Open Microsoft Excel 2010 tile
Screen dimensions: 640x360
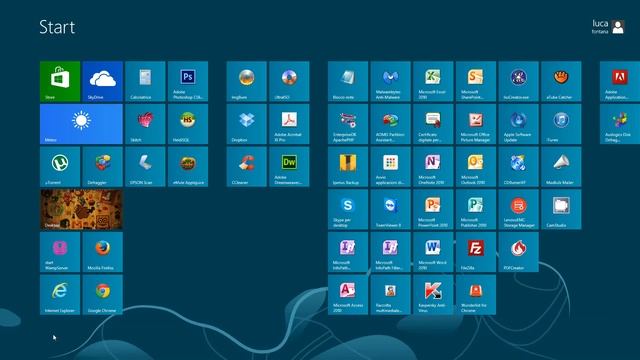click(433, 81)
